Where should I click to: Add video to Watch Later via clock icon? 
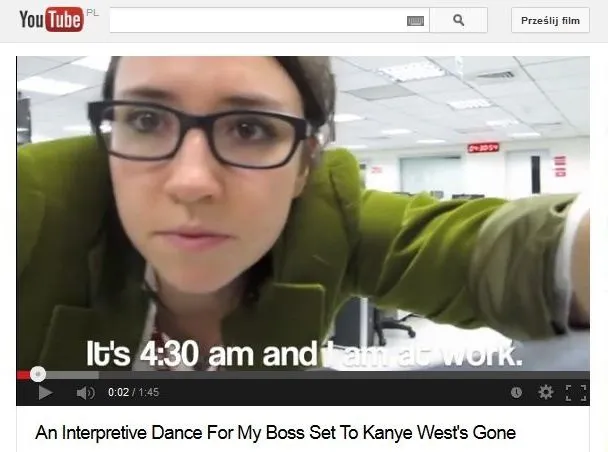(516, 393)
